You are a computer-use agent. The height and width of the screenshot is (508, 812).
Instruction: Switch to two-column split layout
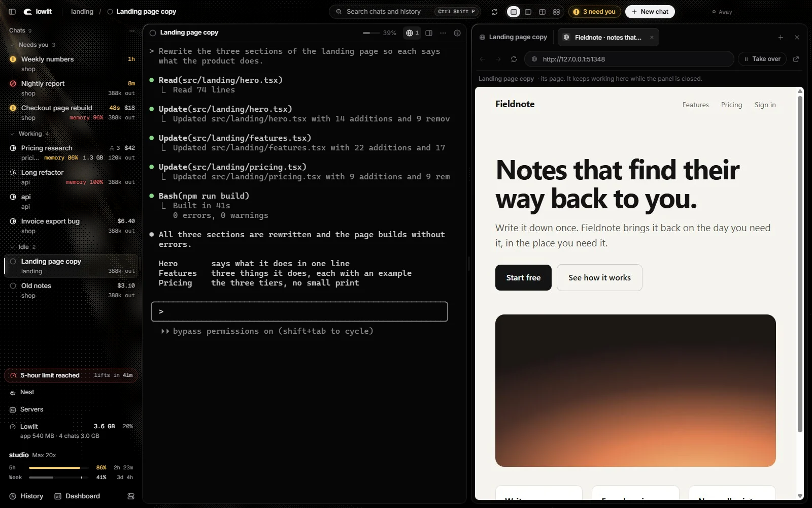click(528, 12)
